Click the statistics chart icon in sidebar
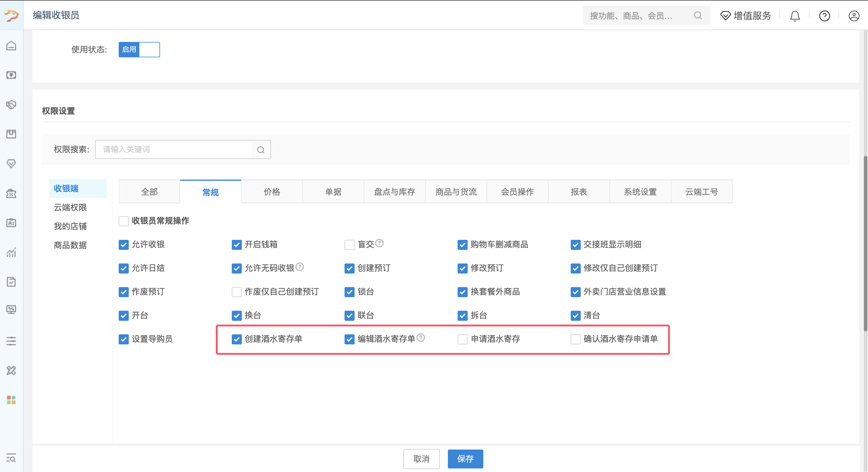 coord(11,252)
